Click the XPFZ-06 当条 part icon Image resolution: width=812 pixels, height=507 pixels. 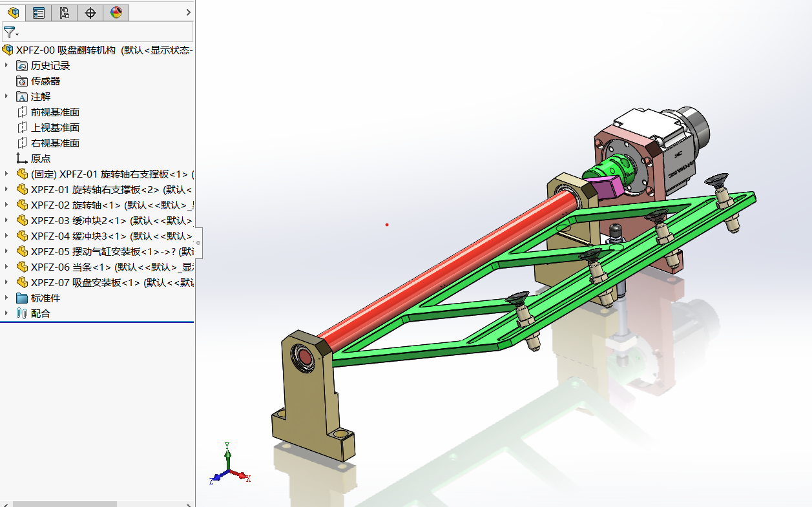click(x=22, y=267)
